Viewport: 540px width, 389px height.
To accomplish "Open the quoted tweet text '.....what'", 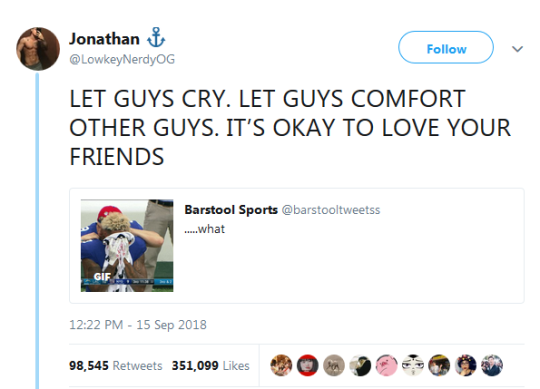I will (x=205, y=229).
